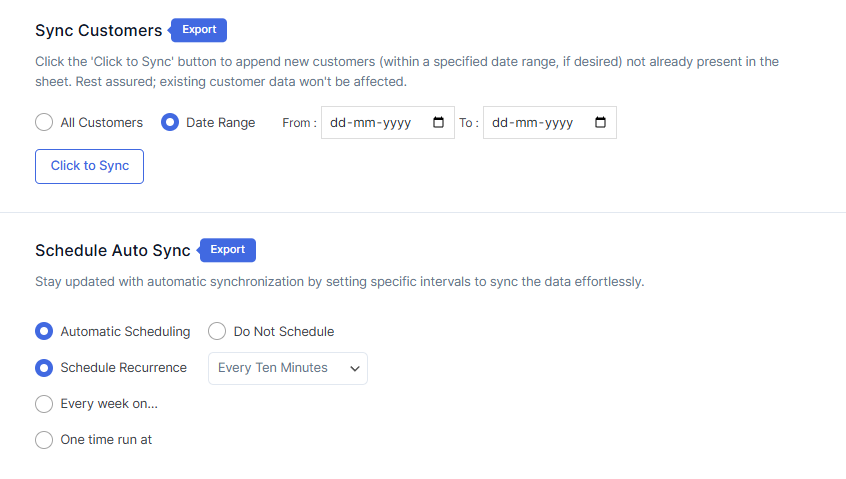The image size is (846, 479).
Task: Click the Sync Customers heading
Action: coord(99,31)
